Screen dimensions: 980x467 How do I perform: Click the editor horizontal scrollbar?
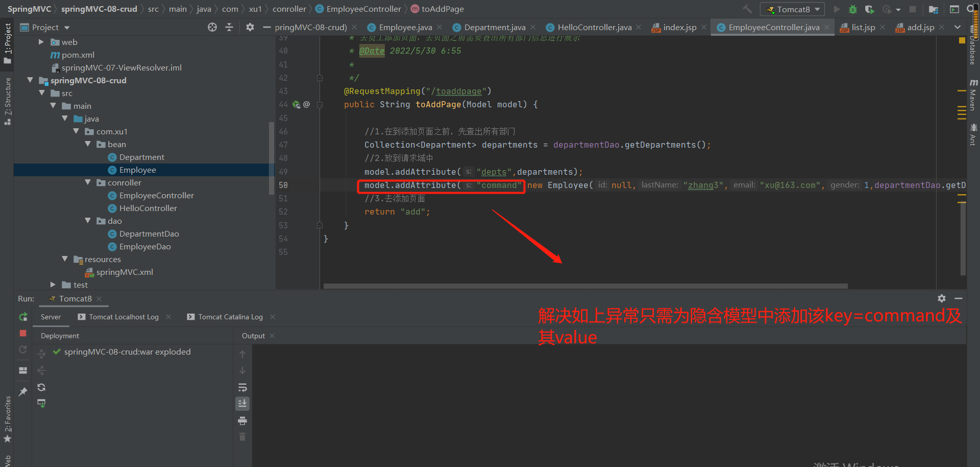585,286
